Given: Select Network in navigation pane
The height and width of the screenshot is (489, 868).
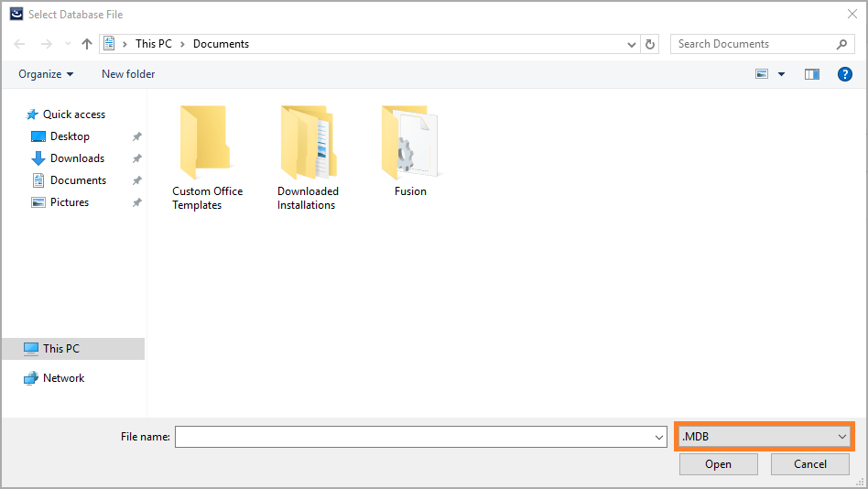Looking at the screenshot, I should (54, 378).
